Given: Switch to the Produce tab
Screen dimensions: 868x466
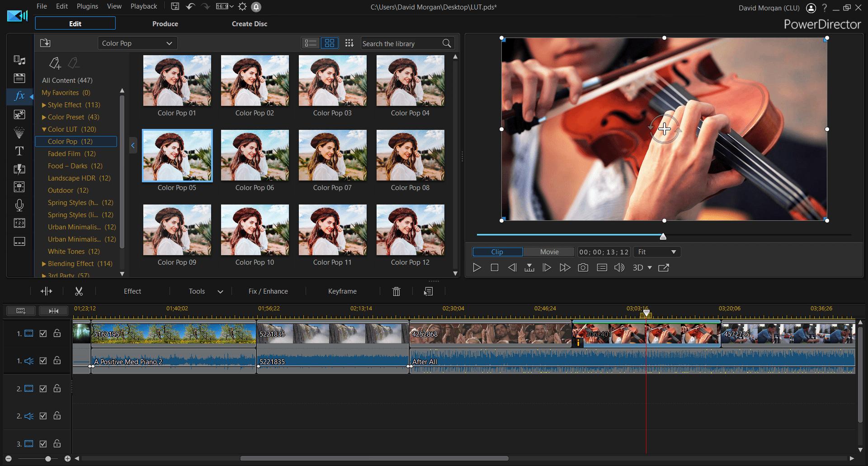Looking at the screenshot, I should pyautogui.click(x=165, y=24).
